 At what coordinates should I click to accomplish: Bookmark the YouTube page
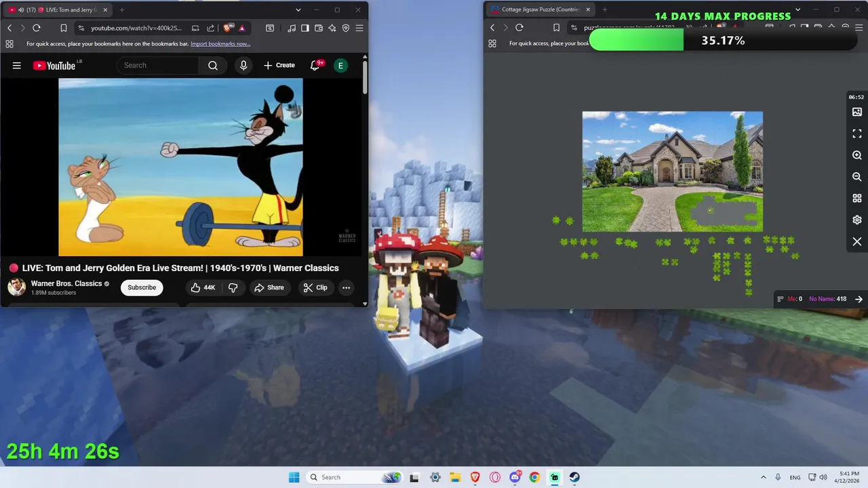click(x=63, y=28)
